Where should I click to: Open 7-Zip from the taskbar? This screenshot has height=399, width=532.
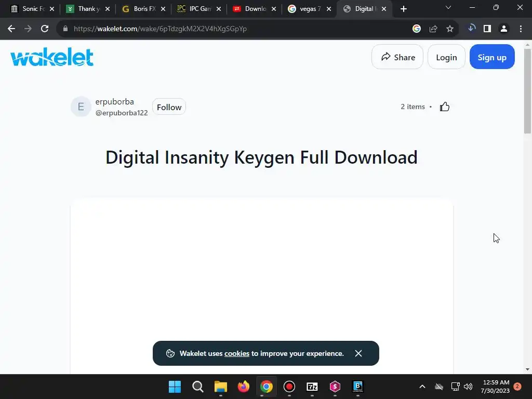pyautogui.click(x=312, y=387)
